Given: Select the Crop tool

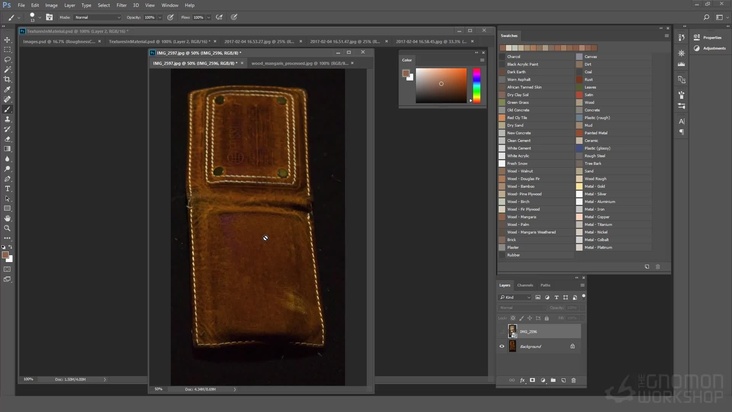Looking at the screenshot, I should [x=8, y=79].
